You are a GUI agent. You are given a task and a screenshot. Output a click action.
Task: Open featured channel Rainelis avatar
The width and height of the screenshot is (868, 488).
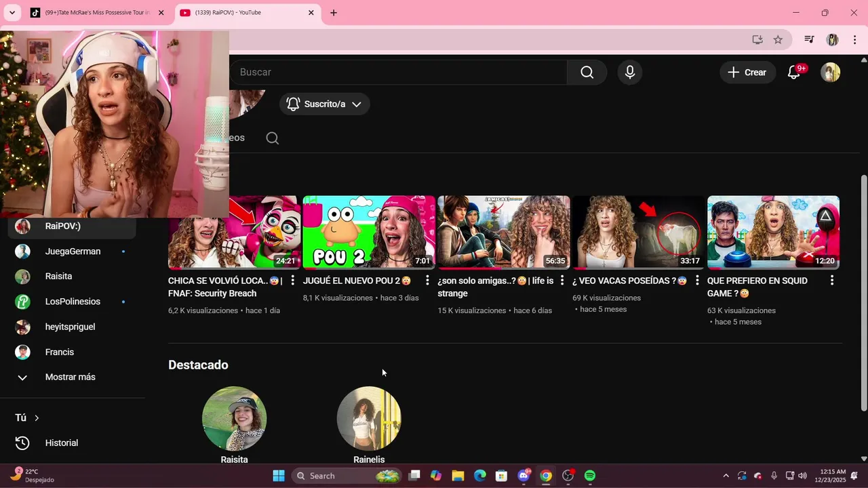pyautogui.click(x=369, y=418)
